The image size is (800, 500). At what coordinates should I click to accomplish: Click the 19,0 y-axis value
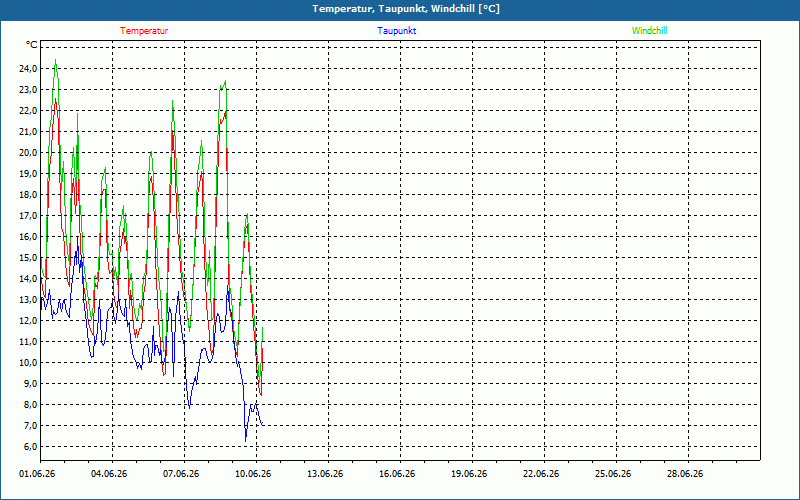(28, 173)
